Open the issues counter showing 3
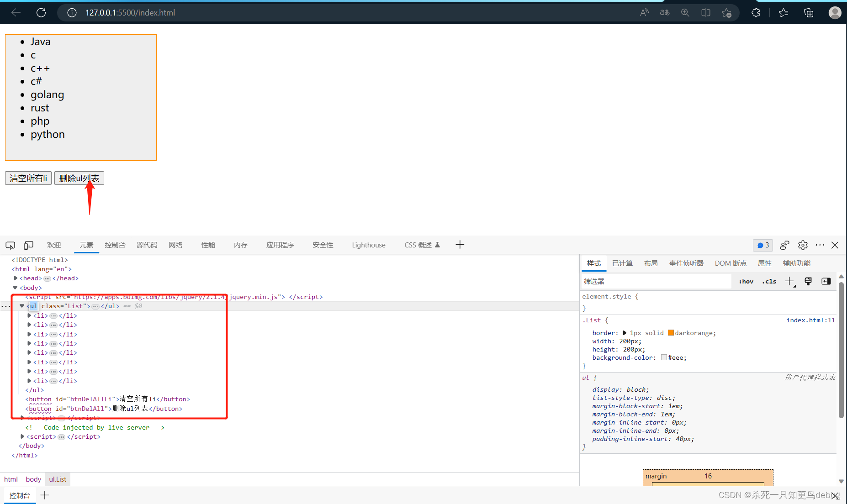Viewport: 847px width, 504px height. click(763, 245)
